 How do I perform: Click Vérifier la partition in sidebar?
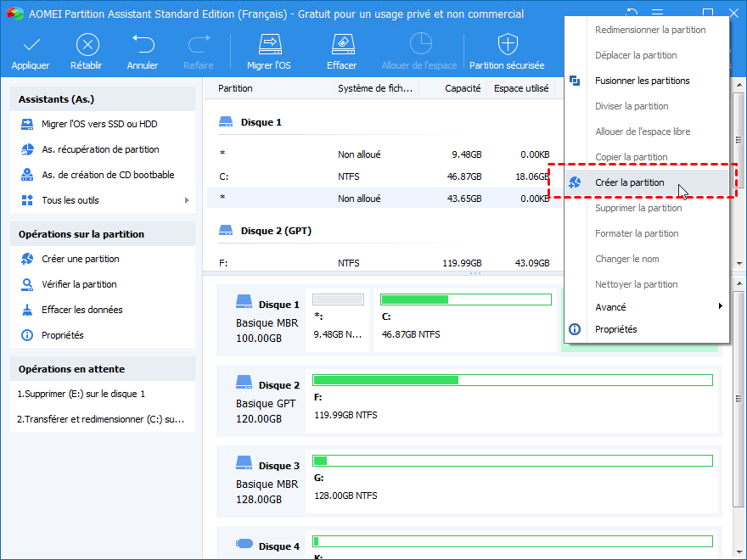pos(79,284)
